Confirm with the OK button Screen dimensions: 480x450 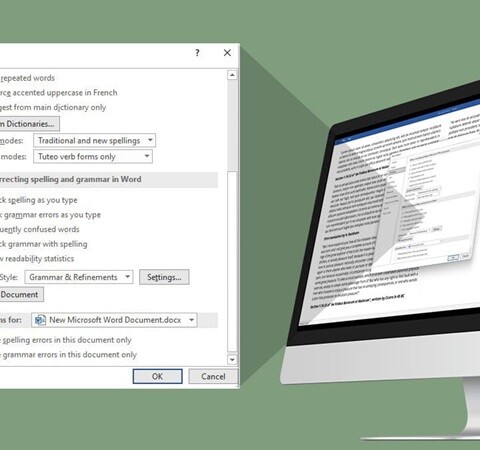(157, 376)
